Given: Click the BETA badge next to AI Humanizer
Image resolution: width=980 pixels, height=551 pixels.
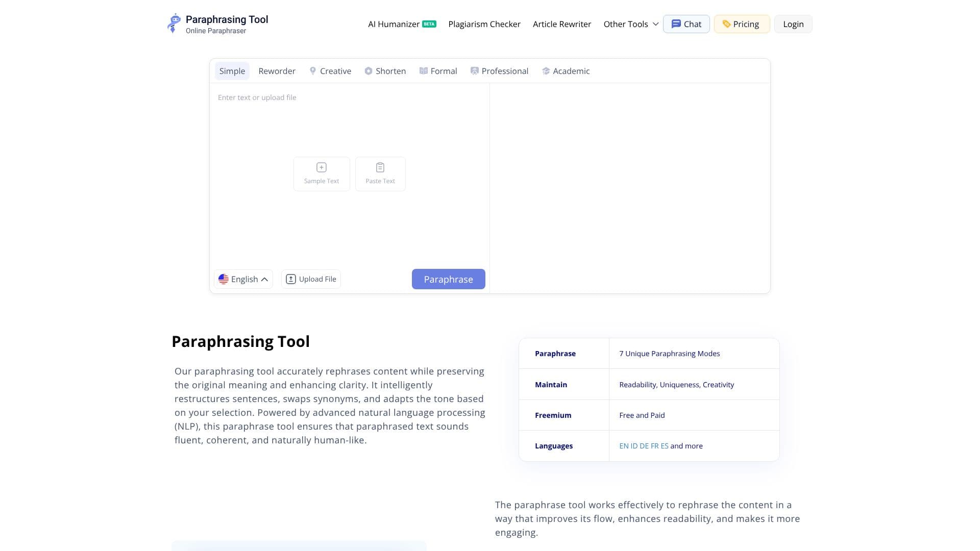Looking at the screenshot, I should coord(429,24).
